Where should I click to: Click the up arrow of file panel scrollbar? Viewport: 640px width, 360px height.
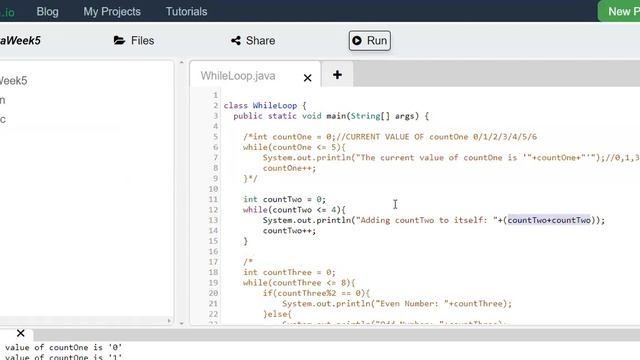pyautogui.click(x=181, y=63)
